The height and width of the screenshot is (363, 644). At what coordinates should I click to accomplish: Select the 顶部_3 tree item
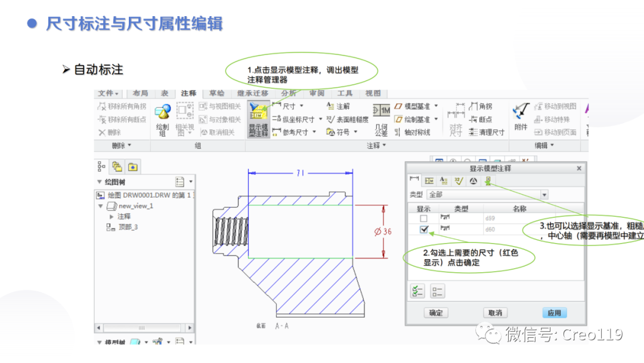pyautogui.click(x=122, y=227)
